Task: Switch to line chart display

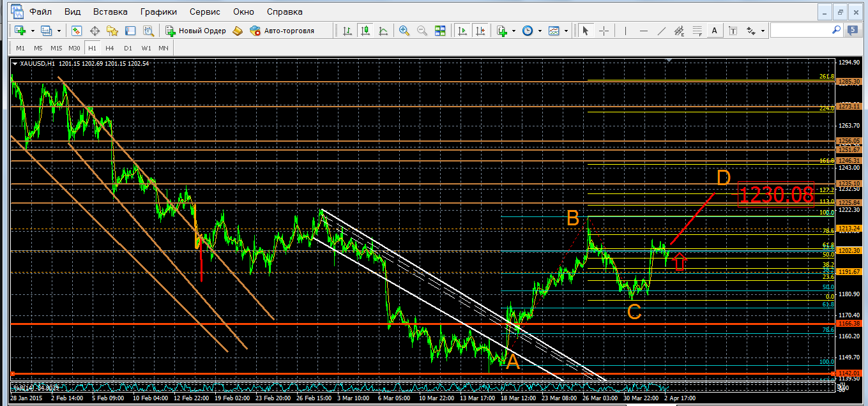Action: [383, 31]
